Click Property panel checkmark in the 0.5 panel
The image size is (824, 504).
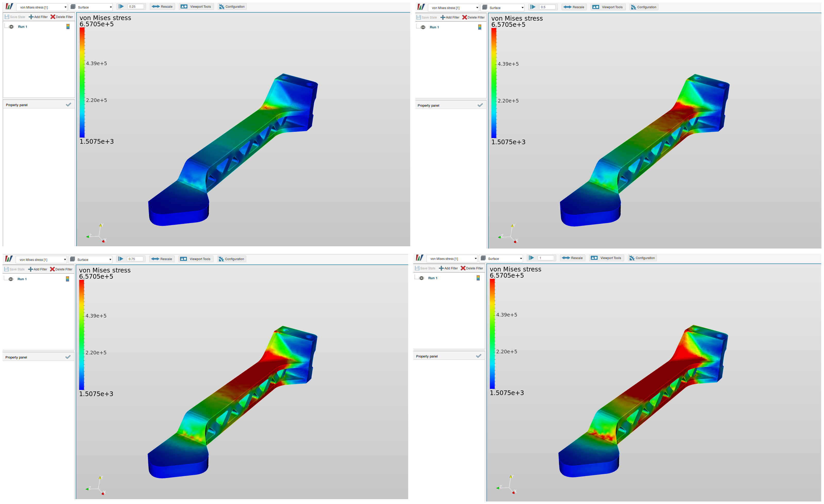[x=480, y=105]
